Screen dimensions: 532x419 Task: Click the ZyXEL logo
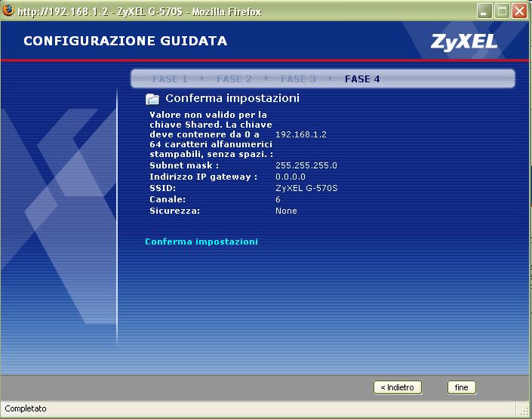[x=464, y=42]
